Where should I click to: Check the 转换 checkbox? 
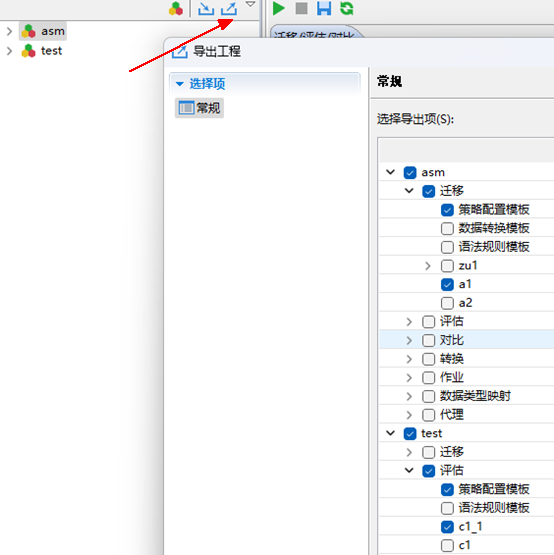429,359
